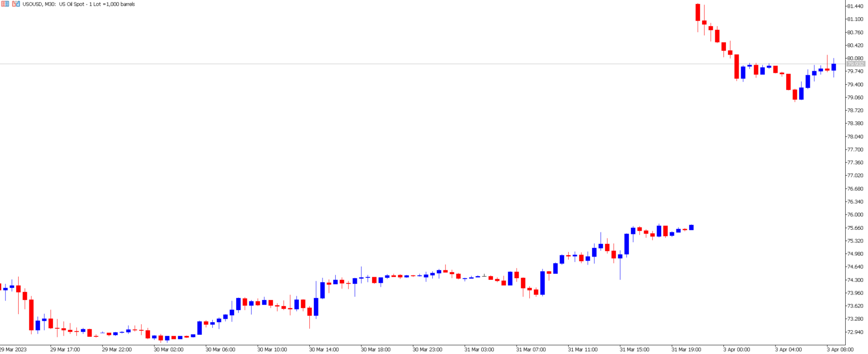Click the 76.000 price axis label
The height and width of the screenshot is (354, 868).
click(x=855, y=215)
